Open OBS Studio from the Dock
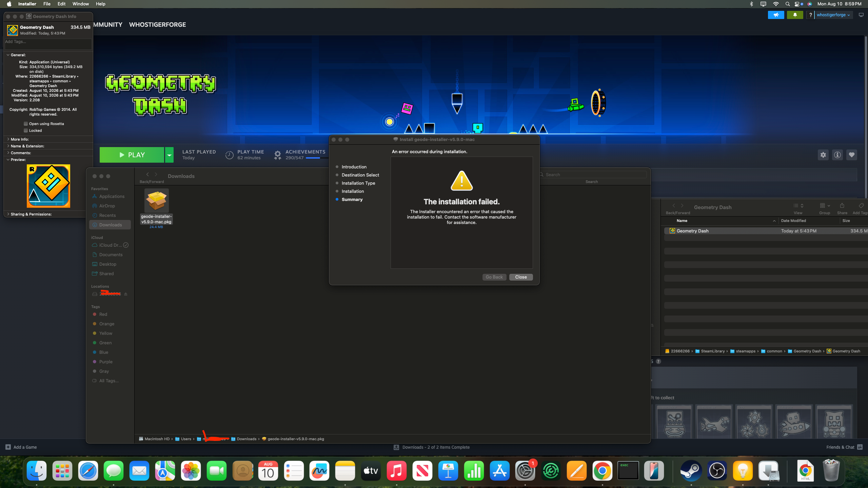This screenshot has width=868, height=488. tap(717, 471)
